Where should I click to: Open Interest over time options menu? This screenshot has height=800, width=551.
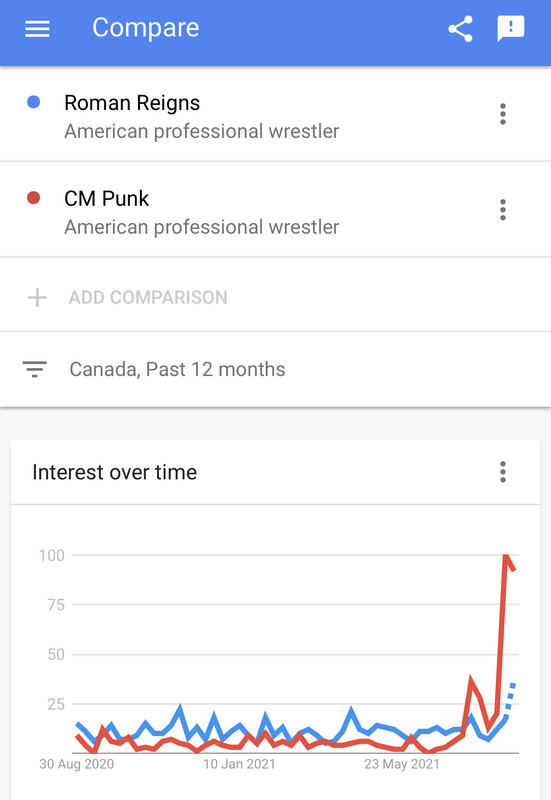(503, 472)
